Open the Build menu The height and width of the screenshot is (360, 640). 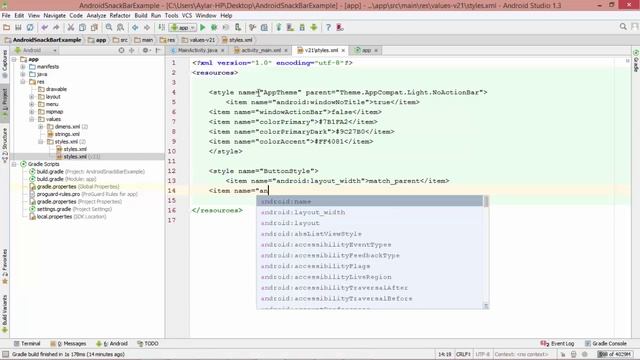coord(141,16)
